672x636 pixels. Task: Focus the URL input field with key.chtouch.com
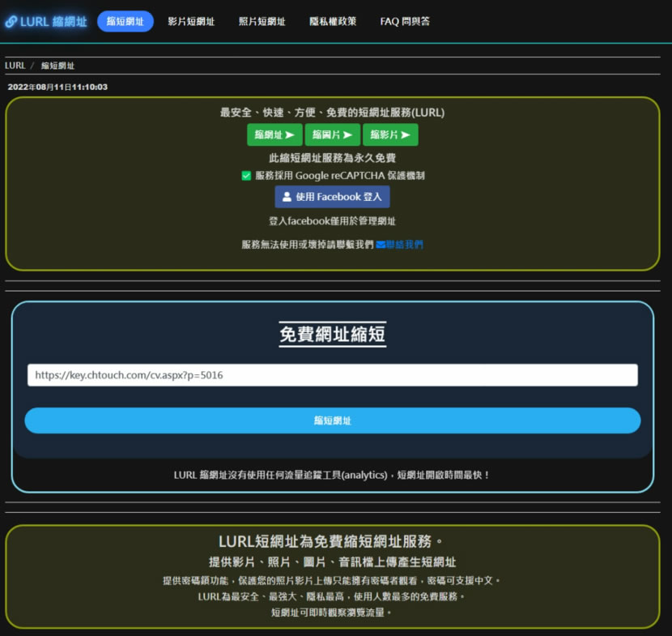point(333,375)
